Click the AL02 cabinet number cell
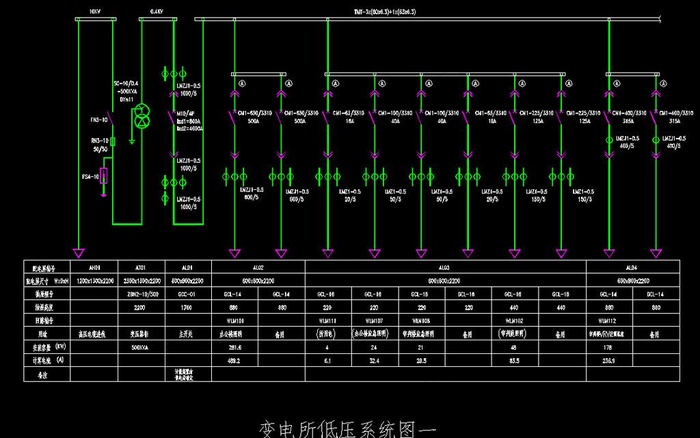Viewport: 700px width, 438px height. click(258, 267)
